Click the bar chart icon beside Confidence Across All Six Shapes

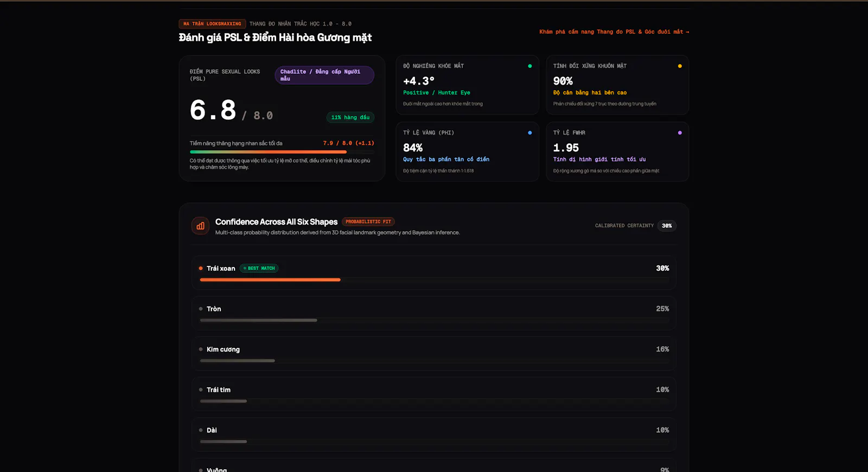[x=201, y=226]
